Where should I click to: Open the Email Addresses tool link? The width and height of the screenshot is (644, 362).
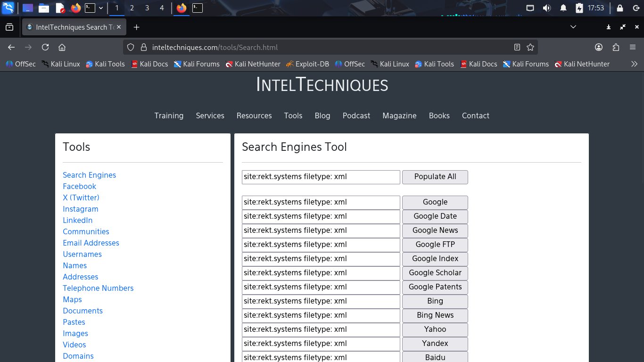tap(91, 243)
